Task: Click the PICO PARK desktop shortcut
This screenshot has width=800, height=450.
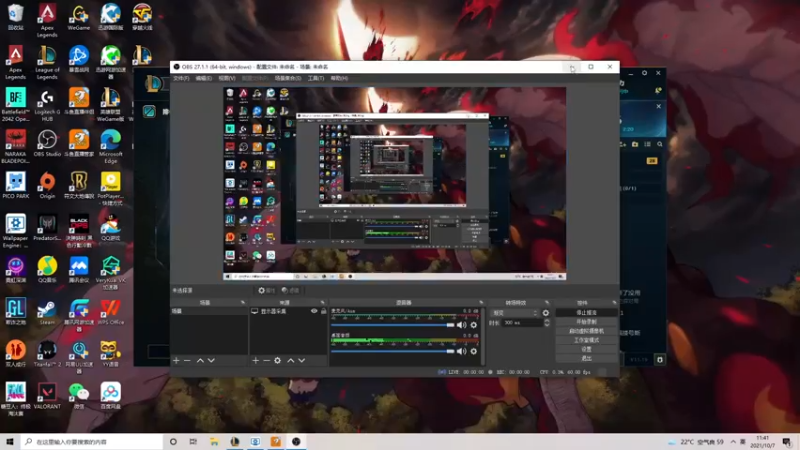Action: 15,185
